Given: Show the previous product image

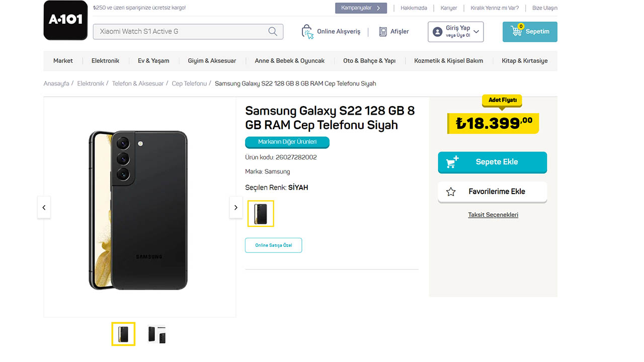Looking at the screenshot, I should click(x=44, y=208).
